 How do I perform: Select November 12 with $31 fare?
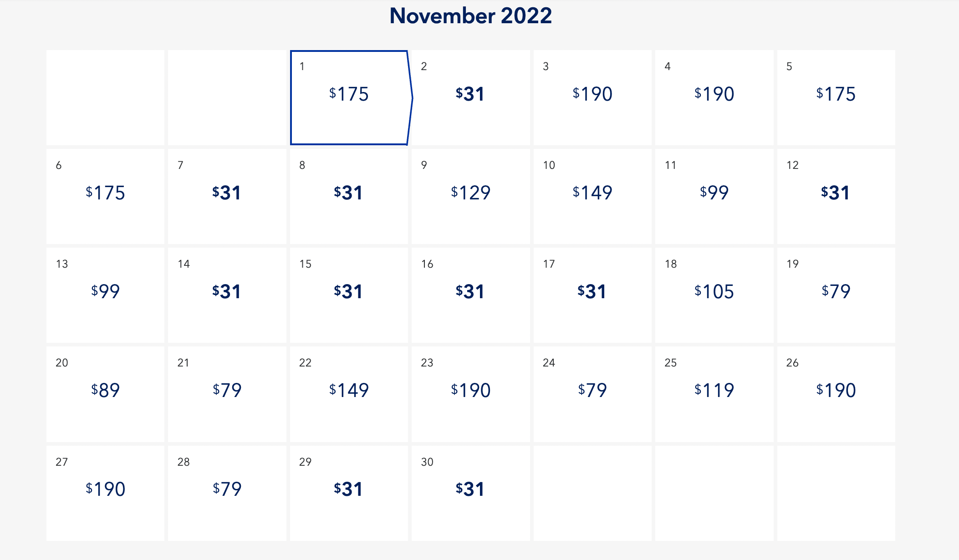(x=836, y=196)
